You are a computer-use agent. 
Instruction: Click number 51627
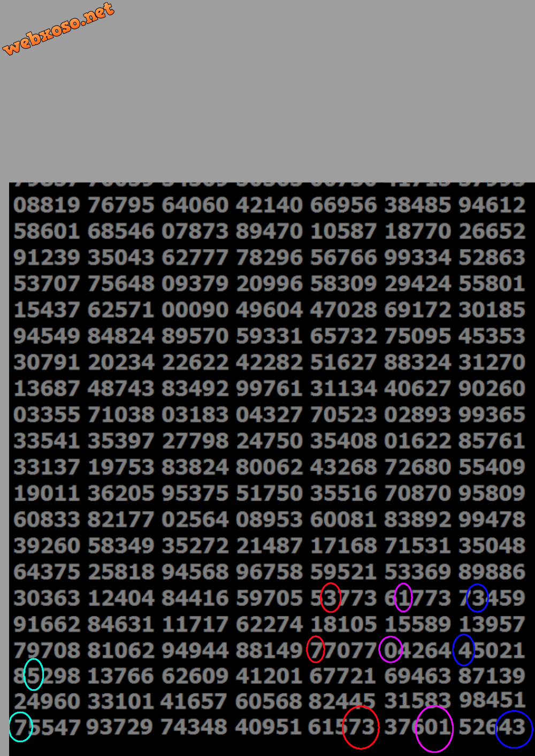pyautogui.click(x=343, y=362)
